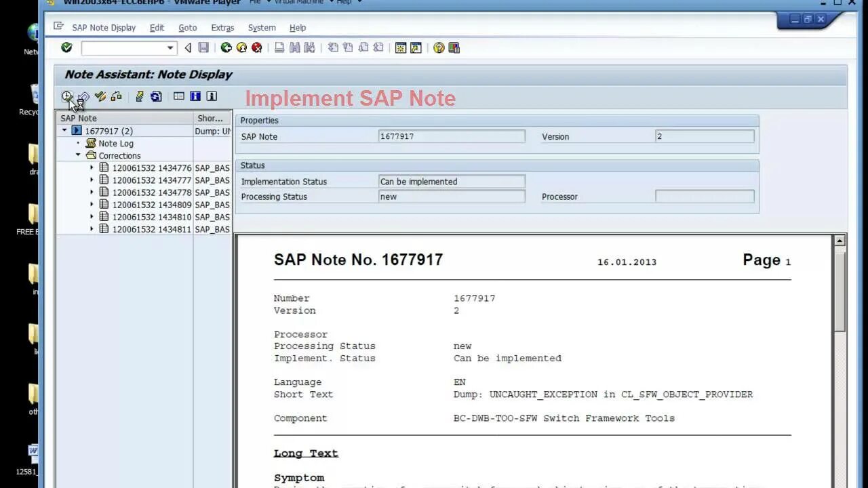The width and height of the screenshot is (868, 488).
Task: Click the 'Long Text' heading
Action: pos(306,453)
